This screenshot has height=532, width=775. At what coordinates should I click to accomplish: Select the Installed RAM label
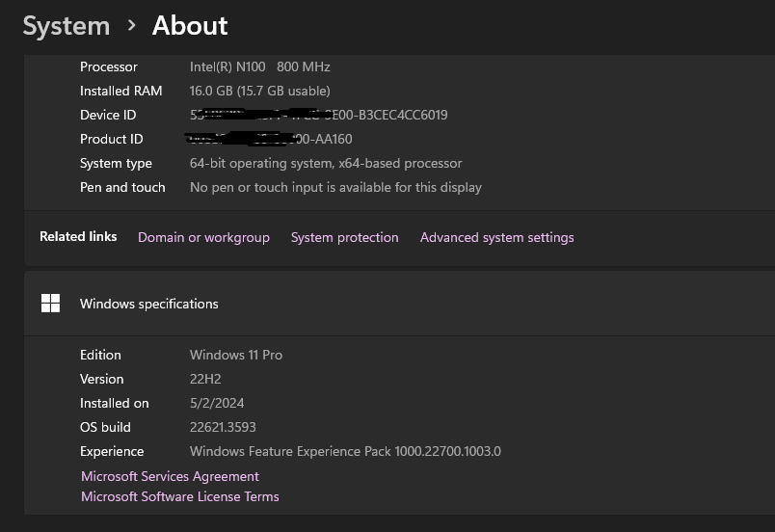121,91
